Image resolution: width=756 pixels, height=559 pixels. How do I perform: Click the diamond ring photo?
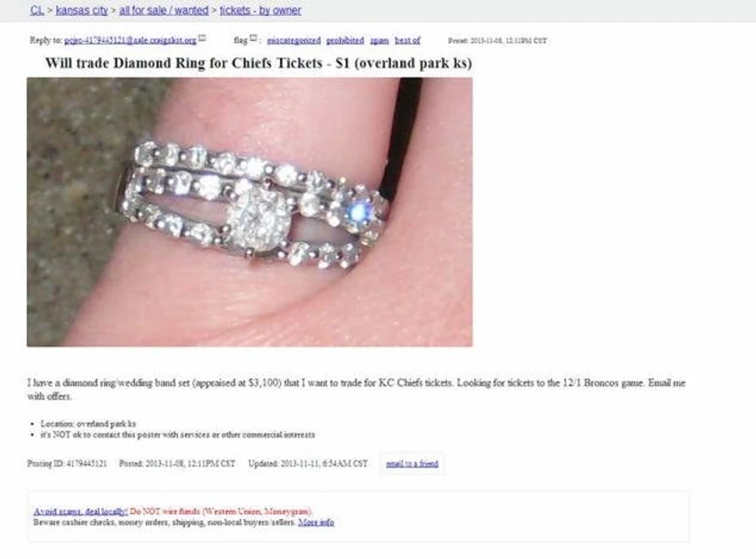[x=250, y=212]
